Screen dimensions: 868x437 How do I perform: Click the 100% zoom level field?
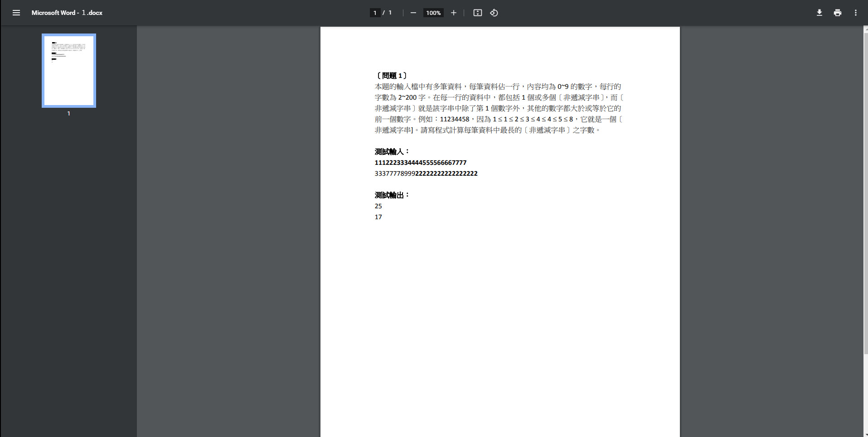point(433,13)
